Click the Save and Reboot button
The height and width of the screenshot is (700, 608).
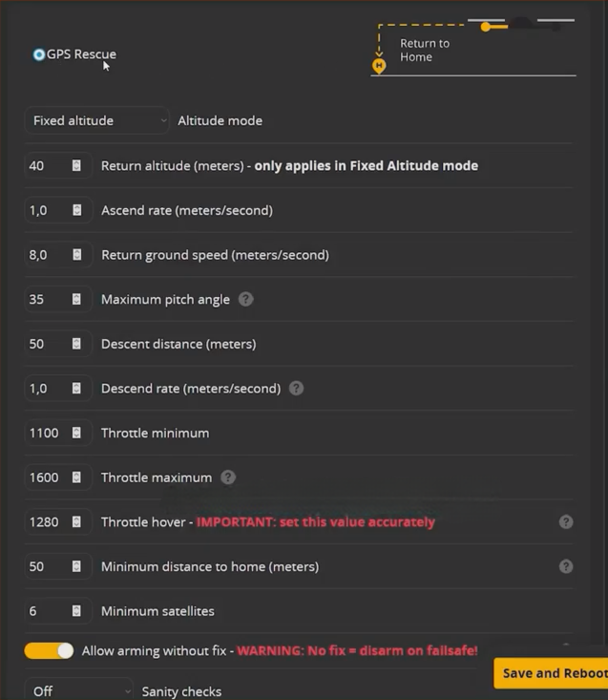(x=552, y=672)
